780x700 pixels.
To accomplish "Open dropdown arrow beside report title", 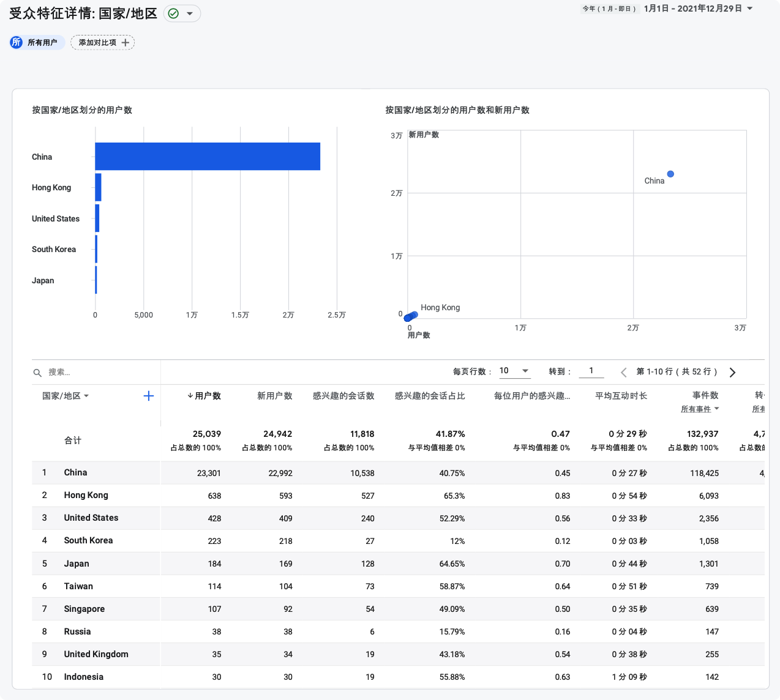I will coord(190,13).
